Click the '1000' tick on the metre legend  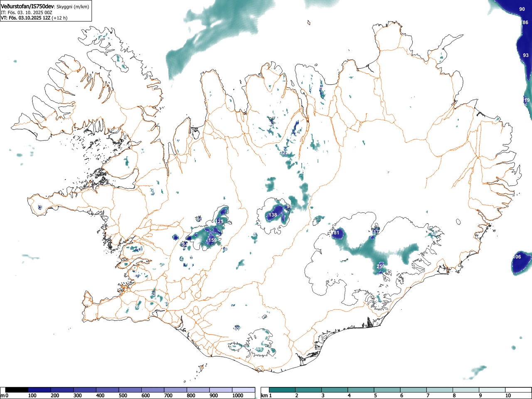coord(238,396)
